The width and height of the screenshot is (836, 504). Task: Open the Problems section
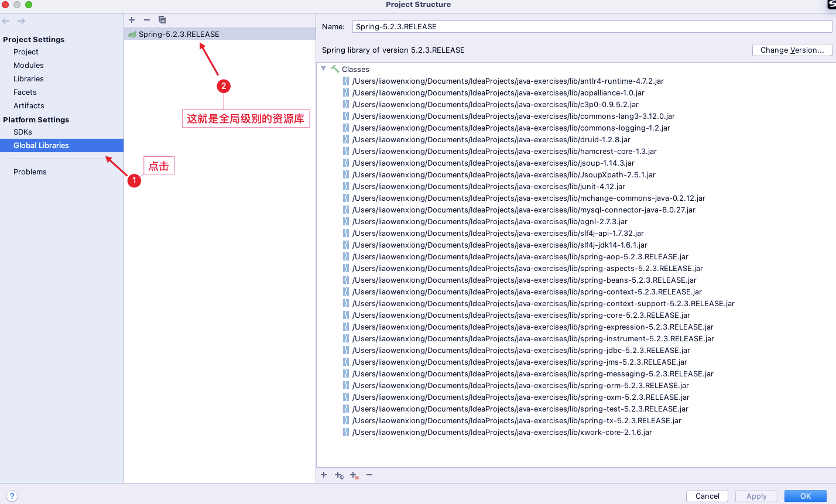(30, 172)
